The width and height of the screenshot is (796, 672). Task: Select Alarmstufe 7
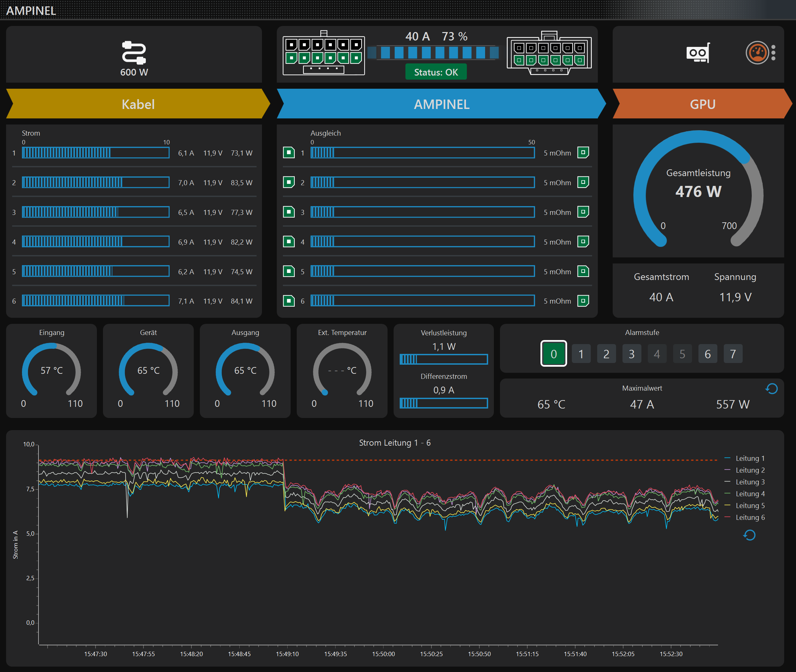click(733, 354)
